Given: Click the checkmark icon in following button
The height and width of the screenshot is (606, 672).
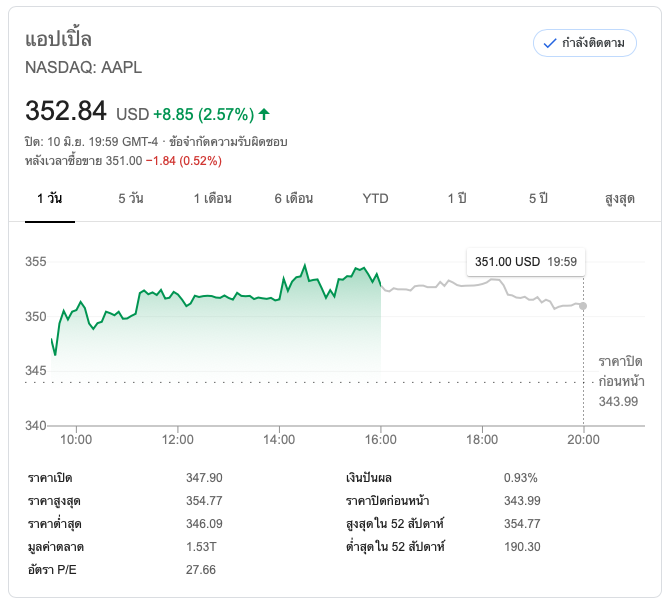Looking at the screenshot, I should pyautogui.click(x=549, y=43).
